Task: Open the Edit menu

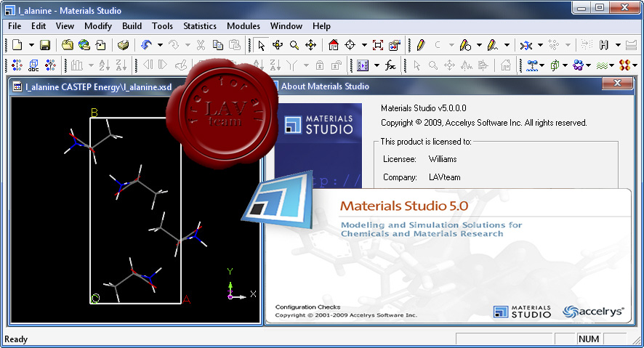Action: 39,26
